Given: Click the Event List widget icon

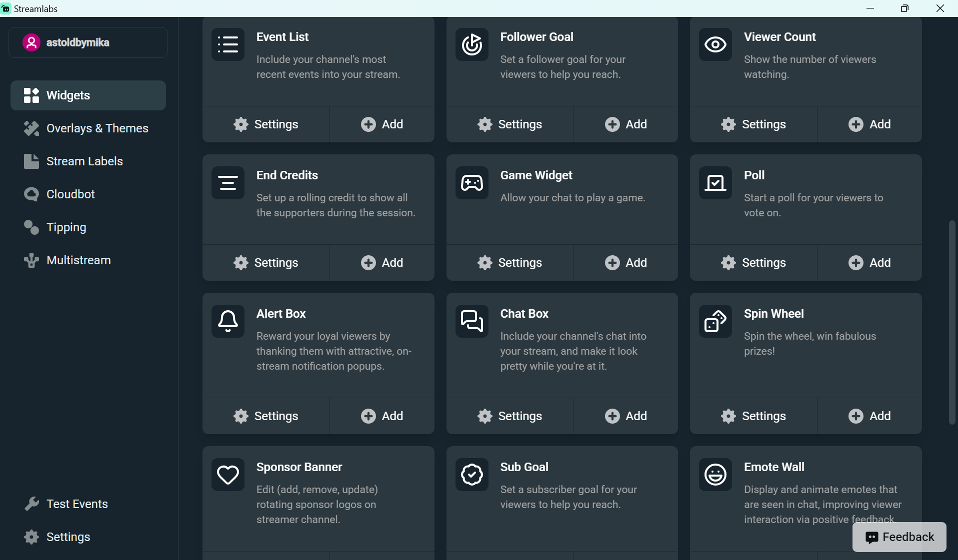Looking at the screenshot, I should click(x=228, y=44).
